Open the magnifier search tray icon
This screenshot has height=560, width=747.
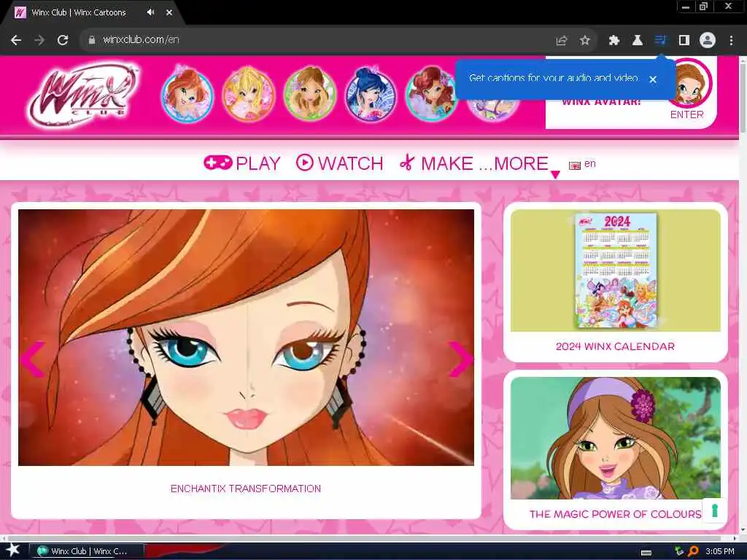(693, 551)
